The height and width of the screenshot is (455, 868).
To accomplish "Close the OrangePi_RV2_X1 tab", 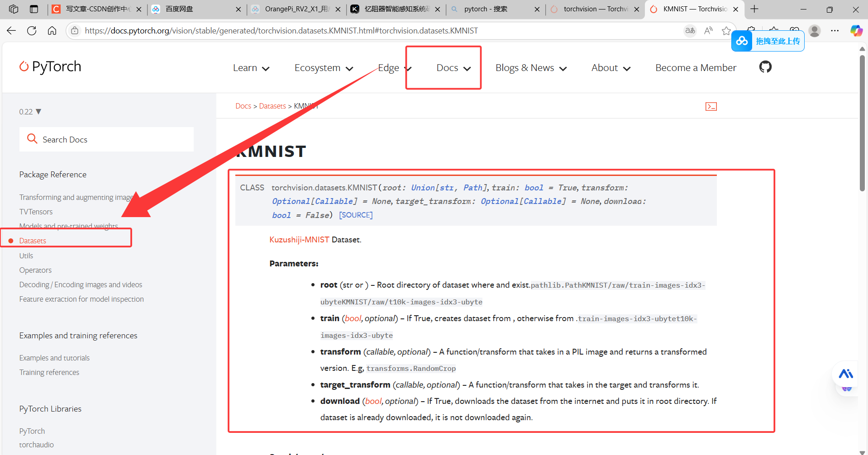I will (338, 9).
